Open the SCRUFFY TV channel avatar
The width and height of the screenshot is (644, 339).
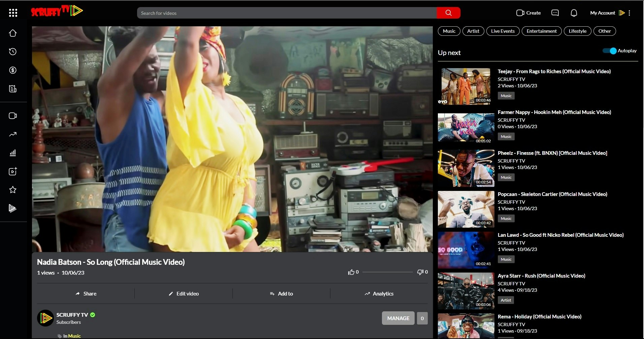click(x=45, y=318)
